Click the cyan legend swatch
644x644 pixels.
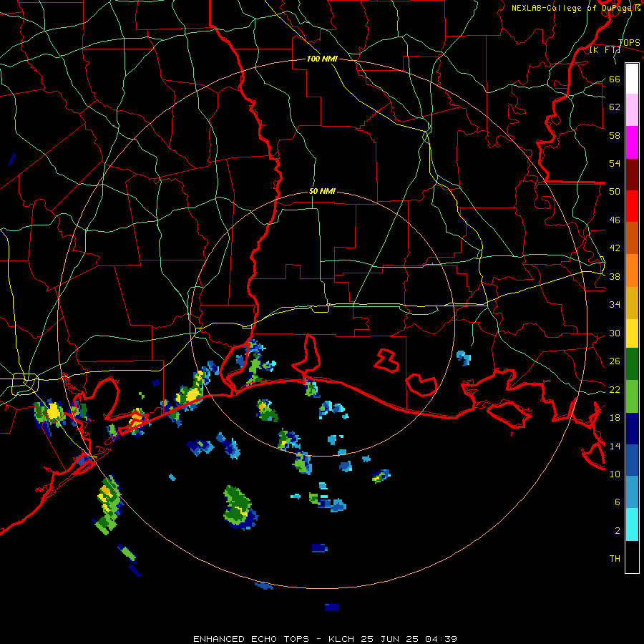[x=632, y=525]
